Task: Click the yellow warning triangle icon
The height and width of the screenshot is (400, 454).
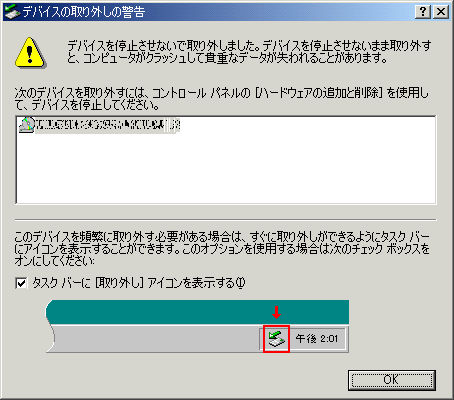Action: click(x=30, y=53)
